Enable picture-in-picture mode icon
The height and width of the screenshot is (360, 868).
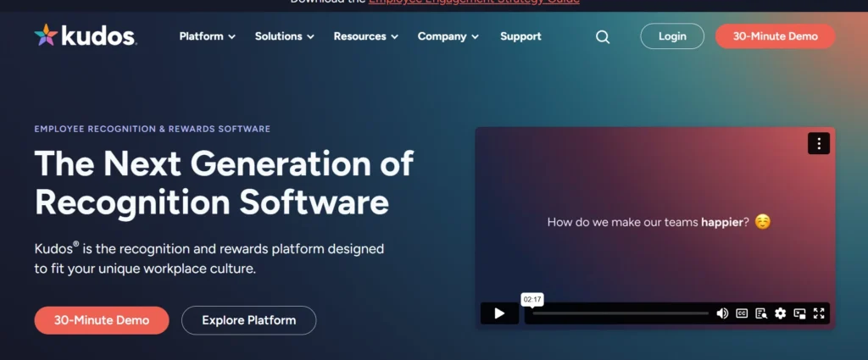tap(799, 313)
